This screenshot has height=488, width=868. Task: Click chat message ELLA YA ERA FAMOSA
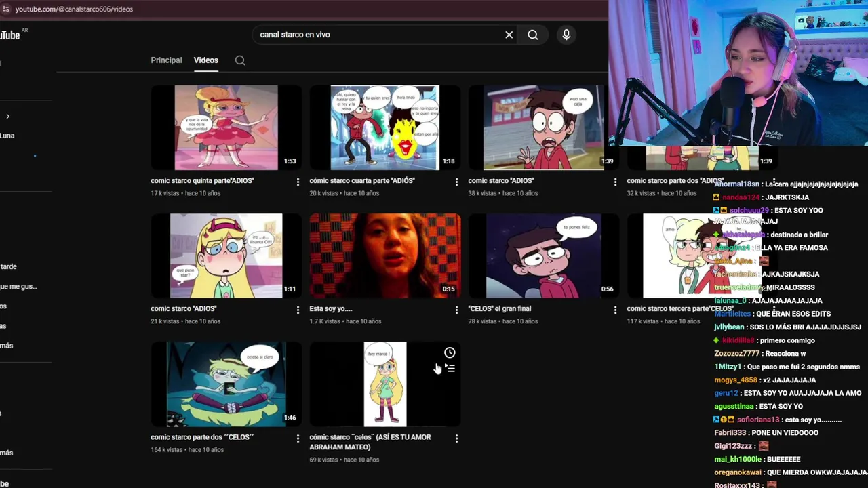coord(791,248)
